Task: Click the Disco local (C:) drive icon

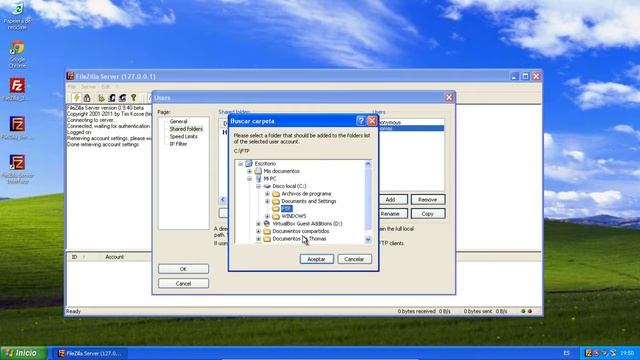Action: point(267,186)
